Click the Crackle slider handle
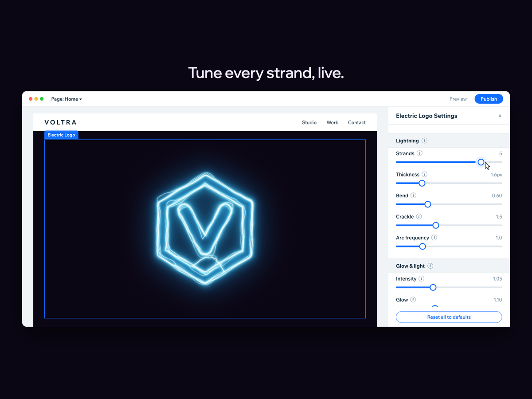Screen dimensions: 532x399 coord(436,225)
